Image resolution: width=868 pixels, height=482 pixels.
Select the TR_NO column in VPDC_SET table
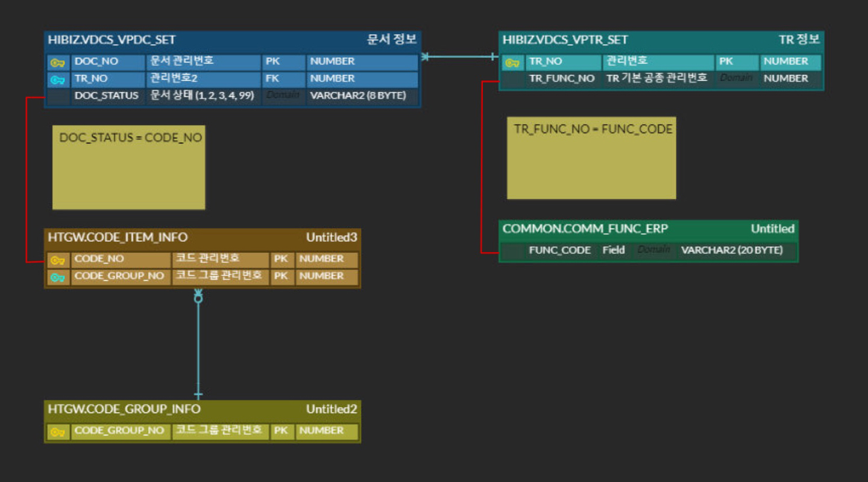click(91, 78)
